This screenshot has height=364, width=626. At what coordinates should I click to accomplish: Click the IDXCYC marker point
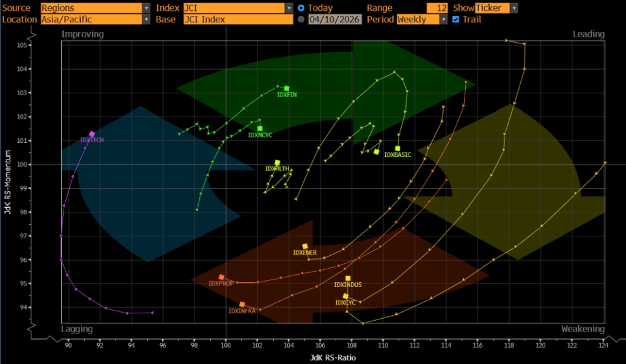[345, 296]
